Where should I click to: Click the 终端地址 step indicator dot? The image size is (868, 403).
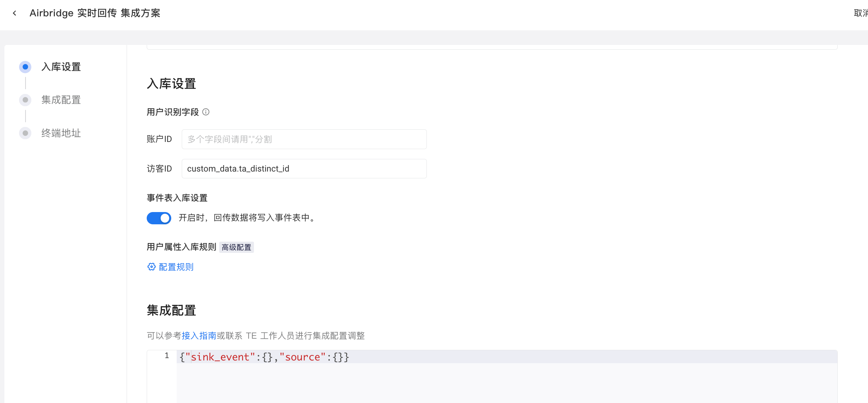pos(25,133)
